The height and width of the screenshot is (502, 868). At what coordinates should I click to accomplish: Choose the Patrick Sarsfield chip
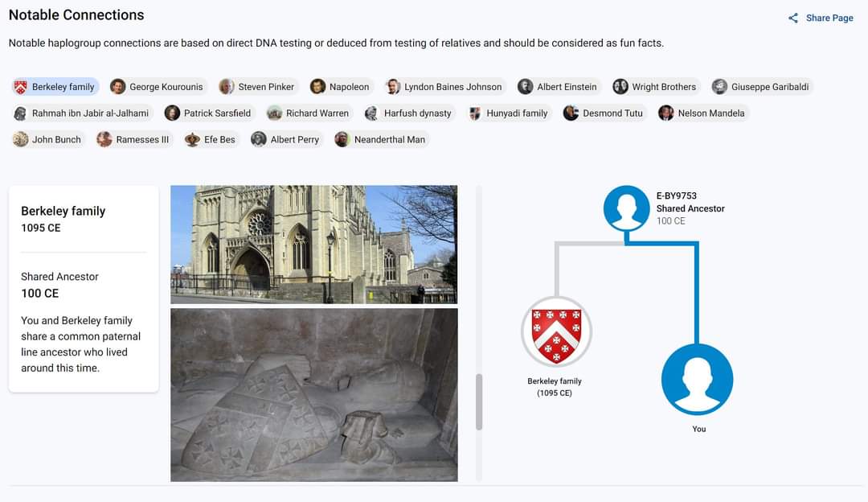point(209,113)
